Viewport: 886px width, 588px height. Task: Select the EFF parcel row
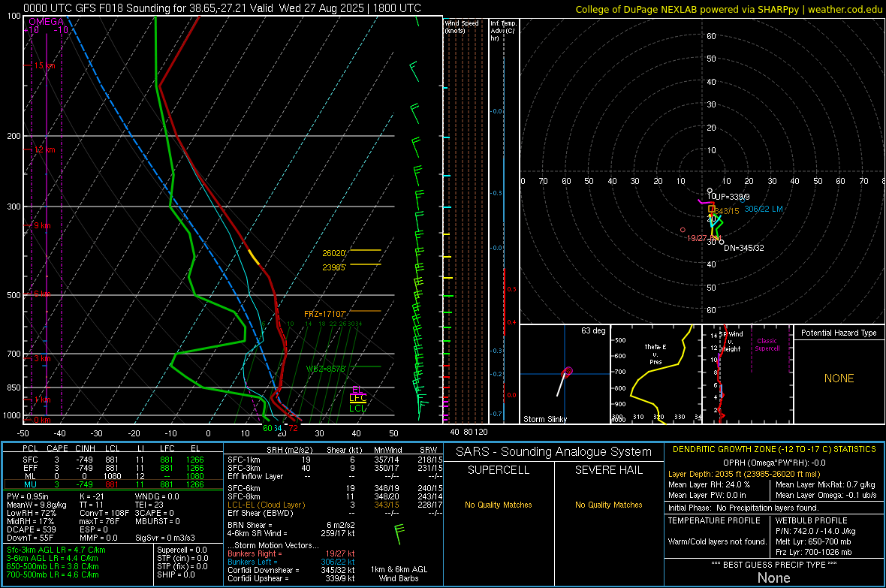[113, 468]
